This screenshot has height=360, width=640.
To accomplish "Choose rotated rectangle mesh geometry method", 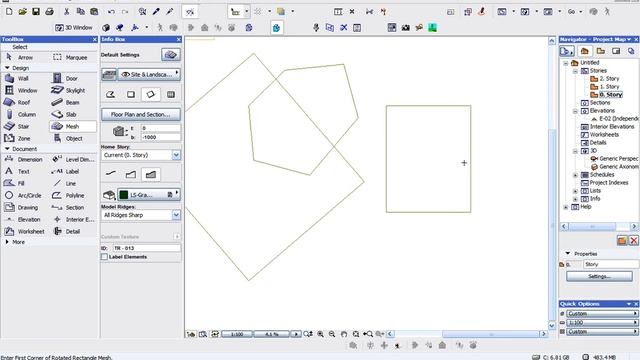I will click(151, 94).
